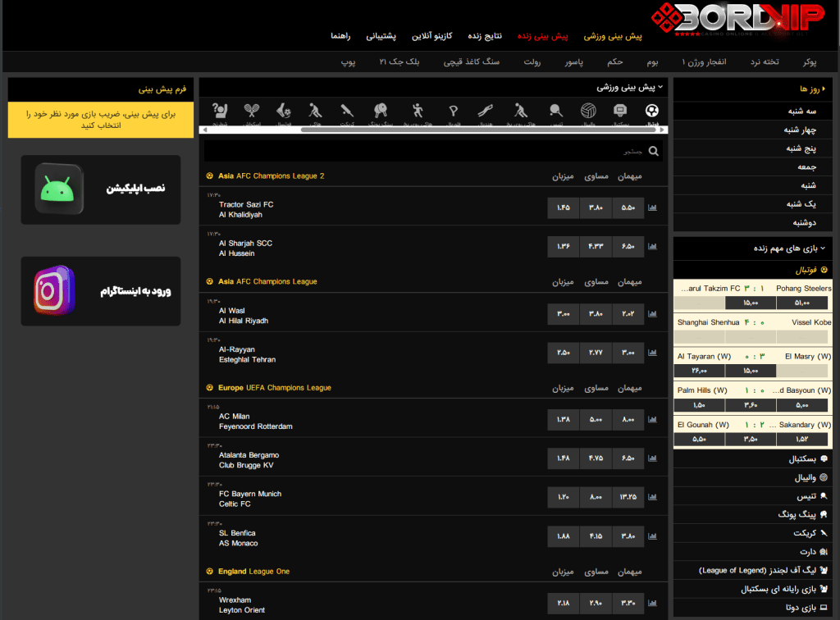
Task: Expand the League of Legend sidebar category
Action: [753, 570]
